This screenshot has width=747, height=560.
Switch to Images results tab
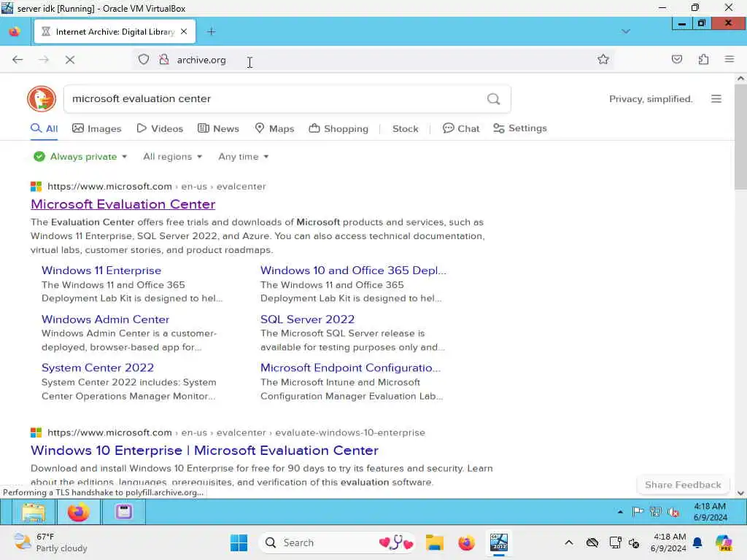pyautogui.click(x=97, y=128)
